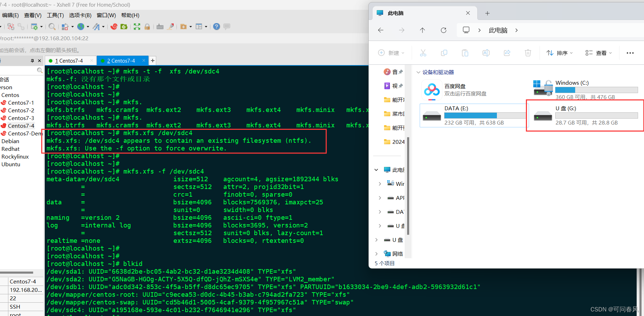Open layout dropdown arrow in Xshell toolbar

click(x=206, y=27)
